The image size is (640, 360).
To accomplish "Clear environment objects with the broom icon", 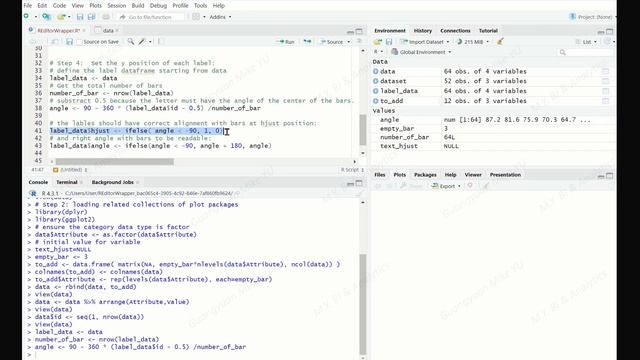I will (x=500, y=41).
